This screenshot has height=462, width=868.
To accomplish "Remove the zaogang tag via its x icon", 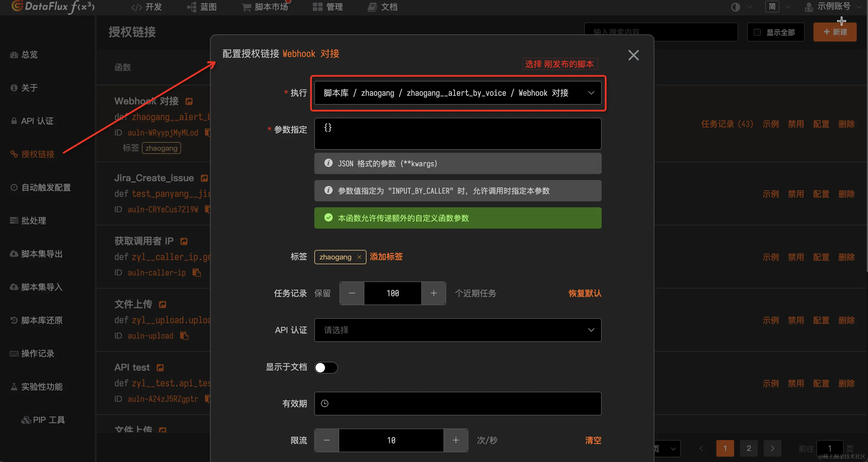I will (x=359, y=257).
